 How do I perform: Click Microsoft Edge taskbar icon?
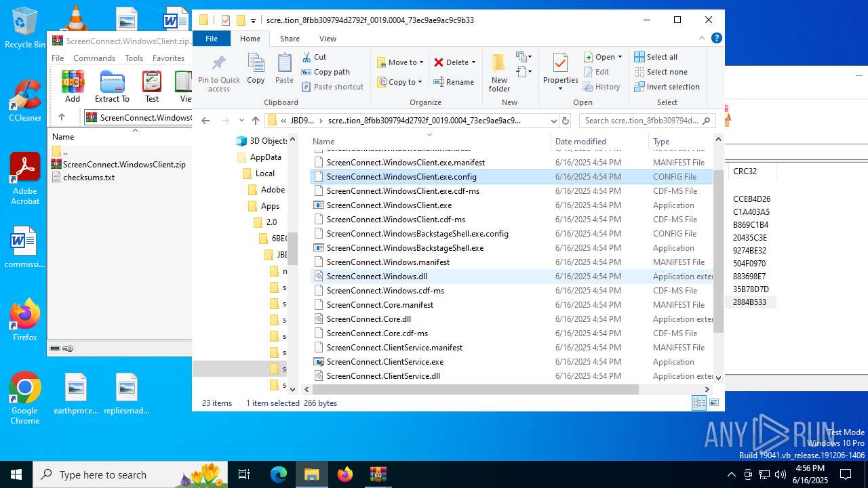(279, 474)
